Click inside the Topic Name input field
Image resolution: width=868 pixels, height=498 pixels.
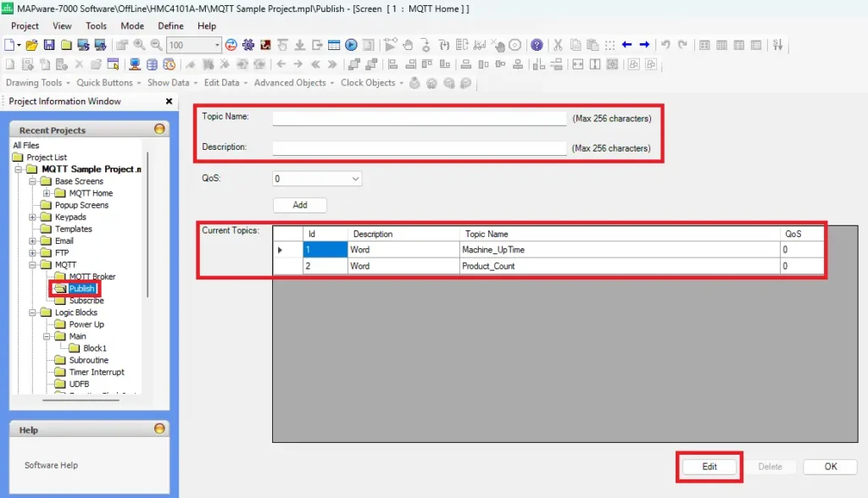coord(418,118)
